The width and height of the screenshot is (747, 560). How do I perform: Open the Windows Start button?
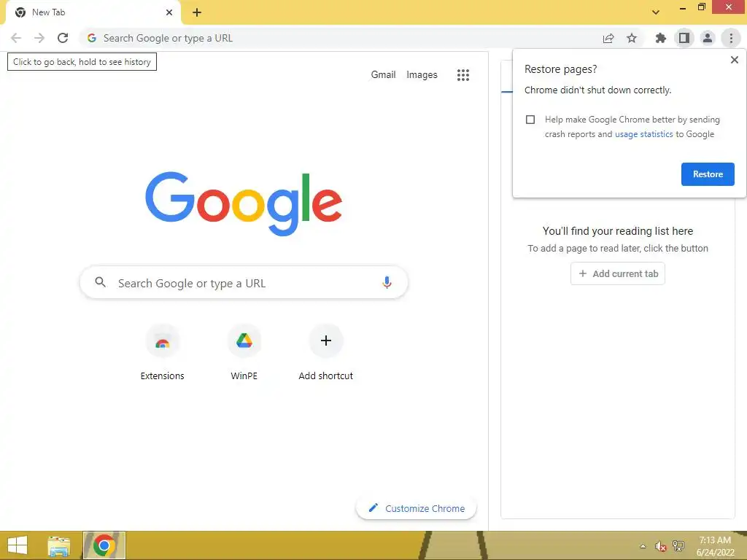coord(18,545)
